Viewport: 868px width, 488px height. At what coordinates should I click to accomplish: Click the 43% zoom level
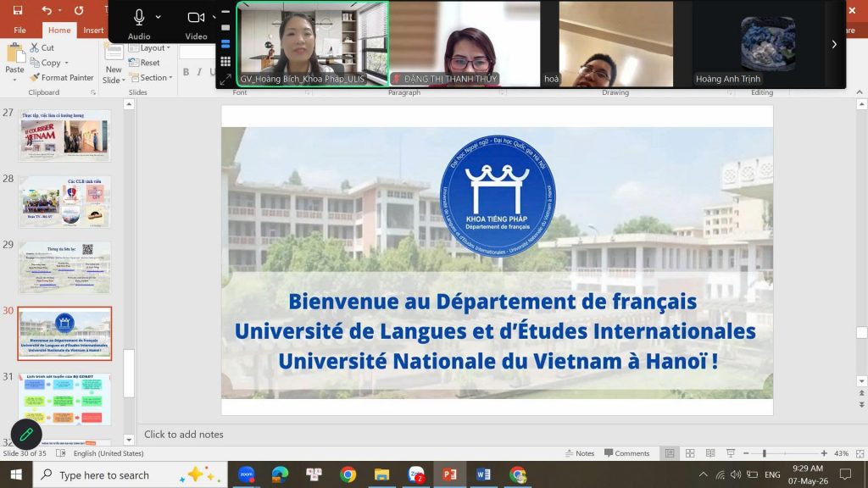click(x=841, y=453)
